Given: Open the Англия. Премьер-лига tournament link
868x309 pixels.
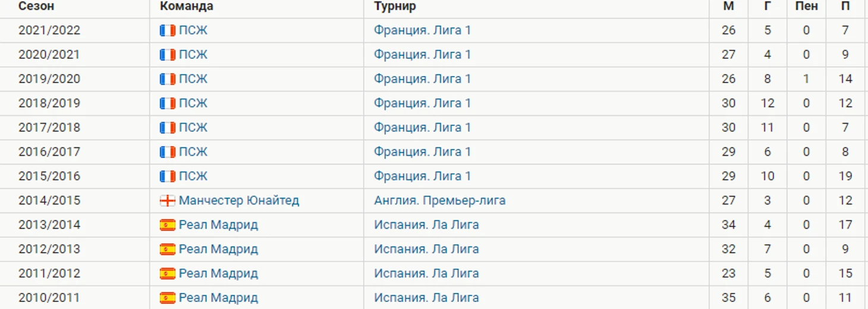Looking at the screenshot, I should pyautogui.click(x=439, y=201).
